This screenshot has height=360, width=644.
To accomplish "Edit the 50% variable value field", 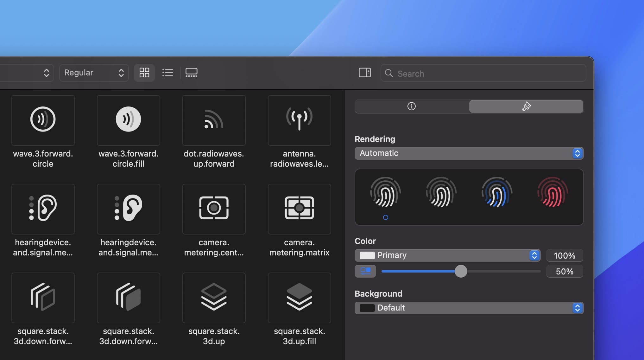I will (x=565, y=271).
